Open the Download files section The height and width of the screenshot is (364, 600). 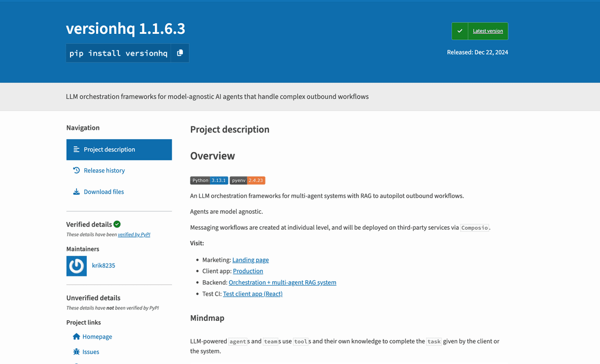(x=103, y=191)
